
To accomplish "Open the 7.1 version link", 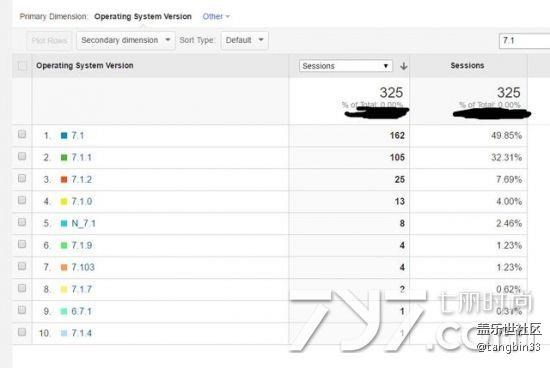I will tap(78, 135).
